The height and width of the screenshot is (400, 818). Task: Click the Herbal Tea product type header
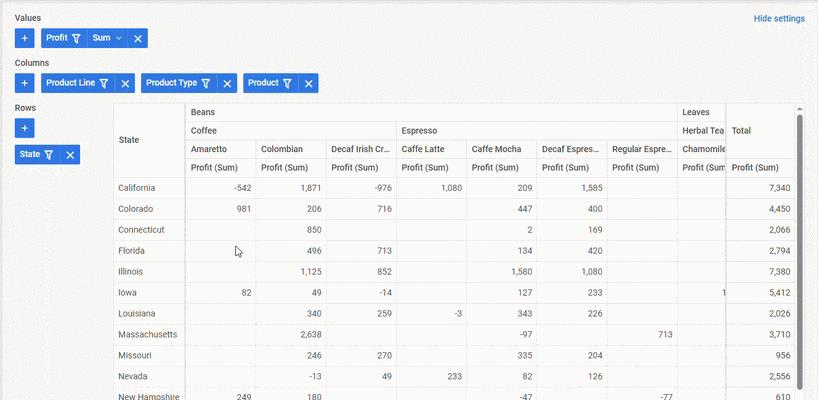(x=702, y=130)
